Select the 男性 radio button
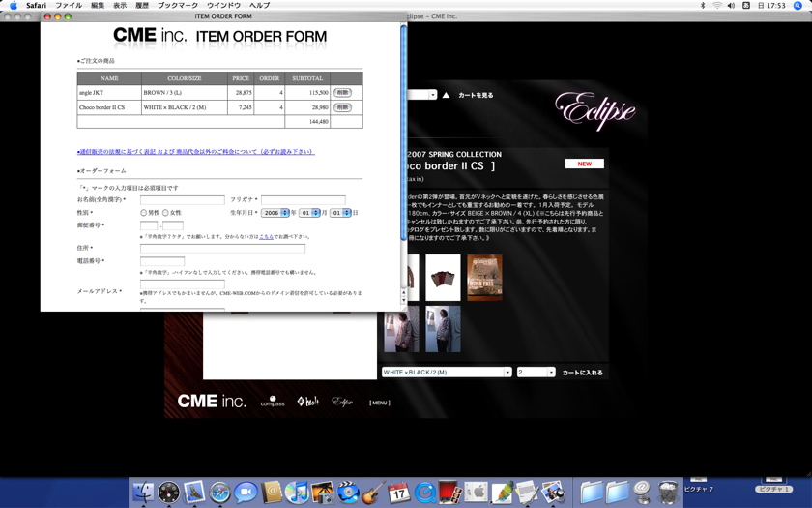Screen dimensions: 812x508 point(143,213)
